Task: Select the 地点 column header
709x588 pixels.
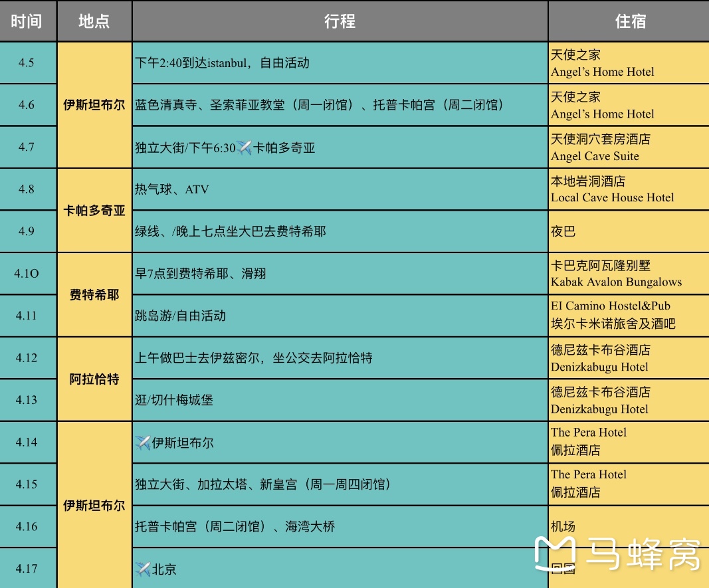Action: (x=94, y=21)
